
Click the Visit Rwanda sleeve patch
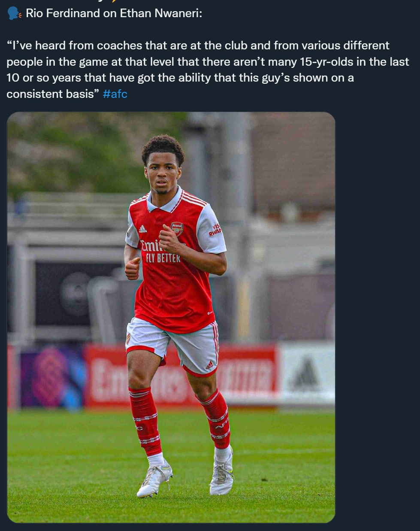(x=215, y=230)
